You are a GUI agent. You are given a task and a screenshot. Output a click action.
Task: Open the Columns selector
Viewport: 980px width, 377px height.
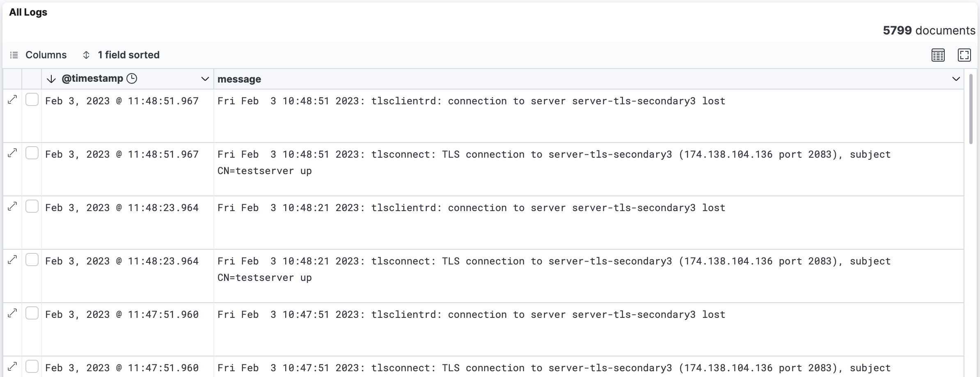(38, 55)
